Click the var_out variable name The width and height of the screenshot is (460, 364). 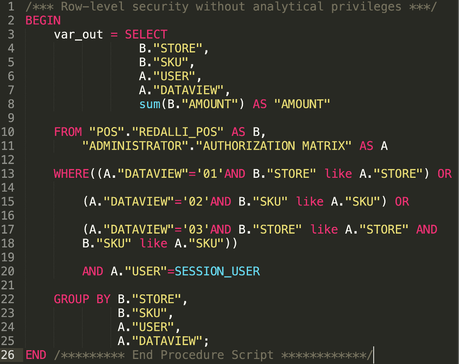[x=78, y=35]
